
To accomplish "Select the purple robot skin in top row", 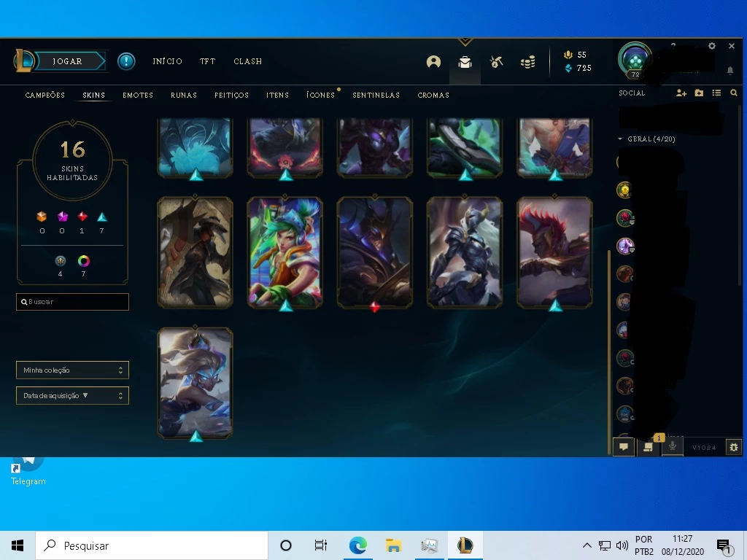I will [374, 148].
